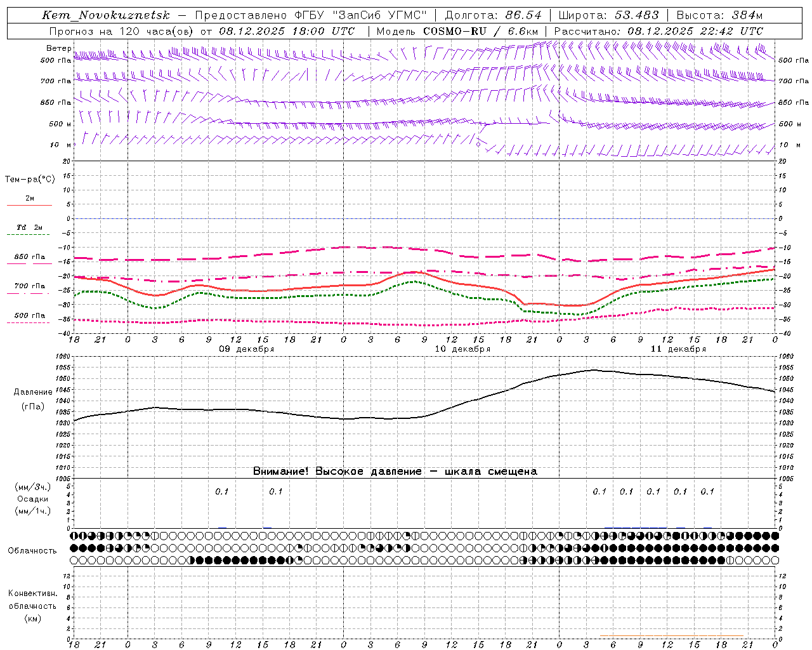This screenshot has width=812, height=650.
Task: Click the header "Прогноз на 120 часа(ов)"
Action: [x=122, y=31]
